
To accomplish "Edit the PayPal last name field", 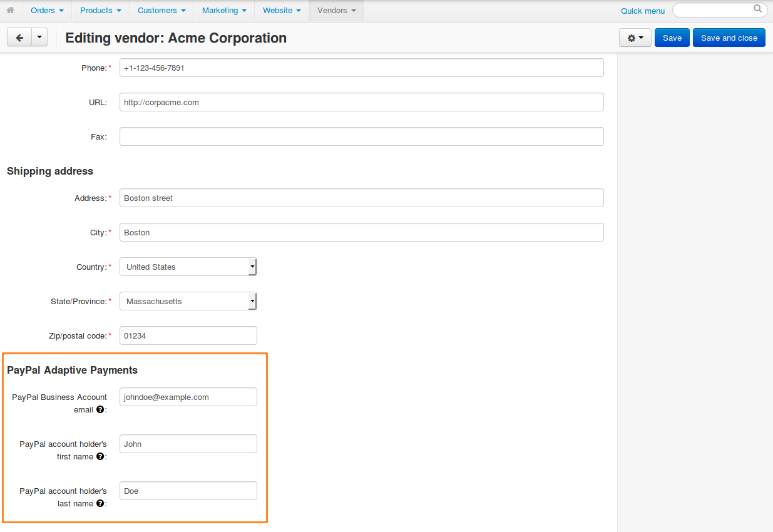I will pos(188,491).
